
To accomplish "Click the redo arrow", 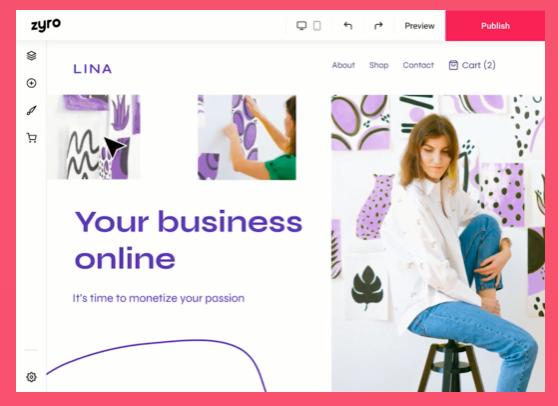I will [x=378, y=26].
